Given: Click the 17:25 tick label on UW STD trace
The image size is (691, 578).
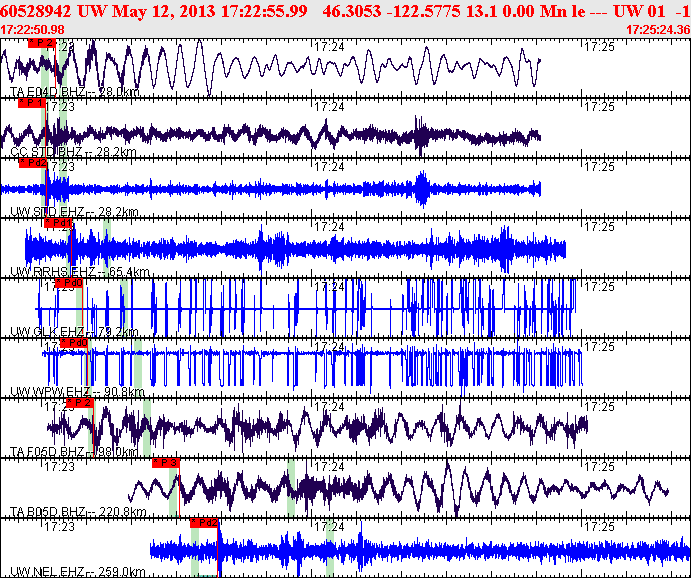Looking at the screenshot, I should tap(599, 167).
